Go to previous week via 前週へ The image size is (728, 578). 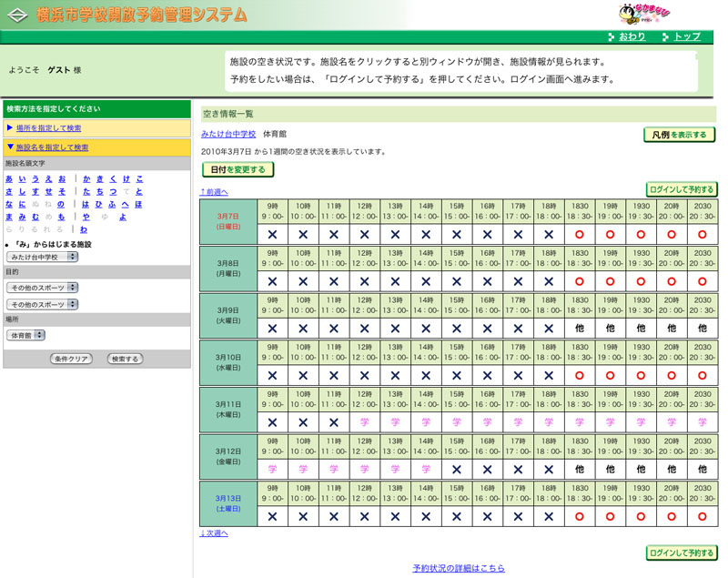pyautogui.click(x=214, y=192)
